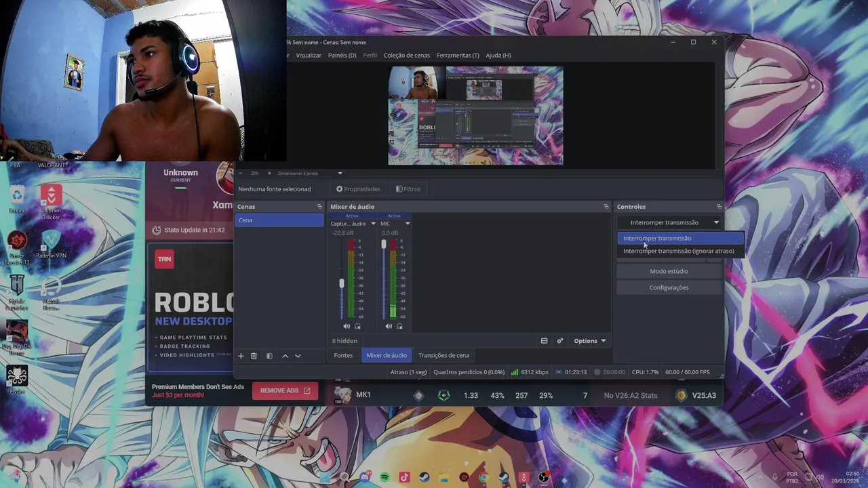Click the OBS preview canvas
Screen dimensions: 868x488
point(475,115)
